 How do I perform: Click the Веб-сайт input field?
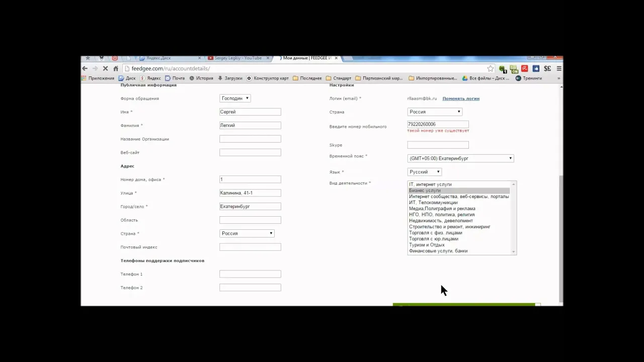click(x=250, y=152)
